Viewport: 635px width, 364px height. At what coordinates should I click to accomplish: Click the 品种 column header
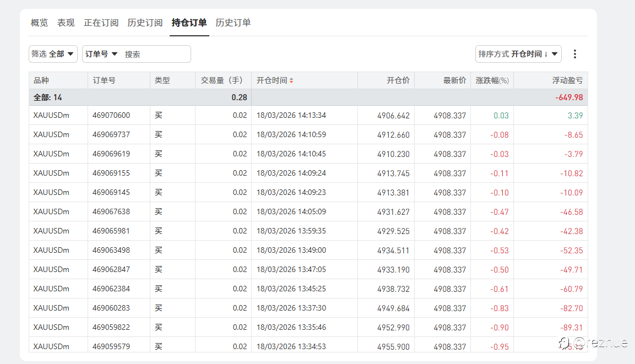point(41,80)
